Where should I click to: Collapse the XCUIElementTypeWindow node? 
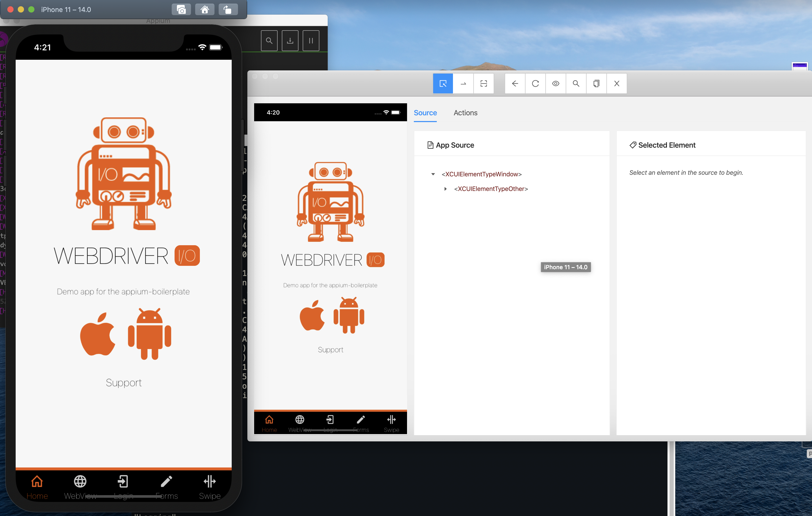pos(433,174)
